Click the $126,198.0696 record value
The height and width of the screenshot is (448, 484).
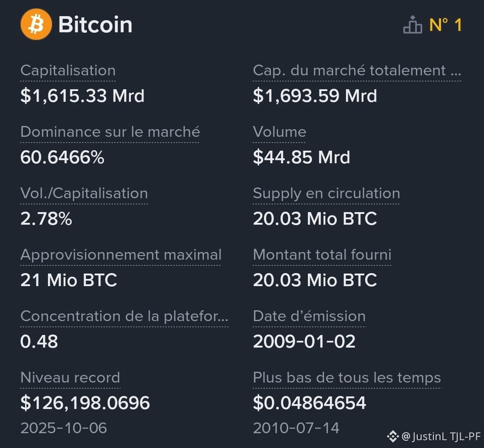point(85,403)
